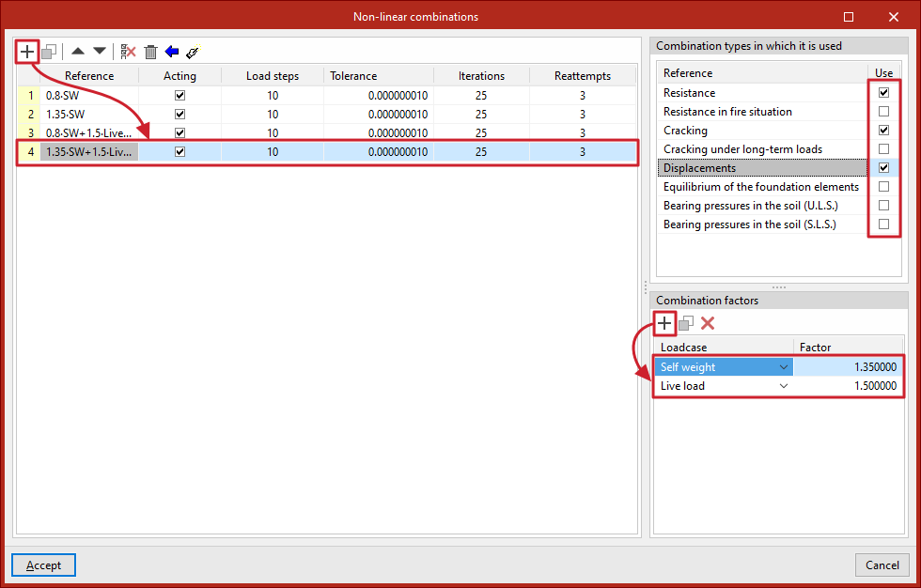Edit Load steps value for 0.8·SW
Viewport: 921px width, 588px height.
tap(273, 95)
